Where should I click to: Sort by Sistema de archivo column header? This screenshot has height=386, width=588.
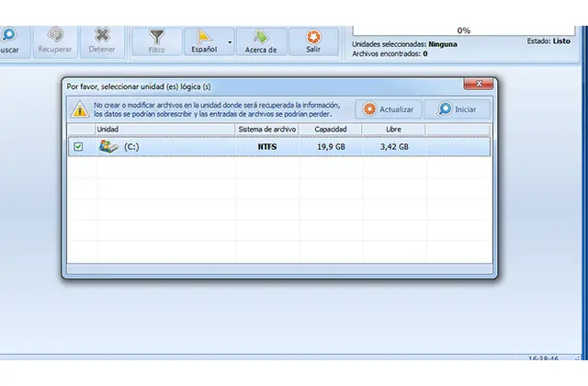tap(267, 130)
